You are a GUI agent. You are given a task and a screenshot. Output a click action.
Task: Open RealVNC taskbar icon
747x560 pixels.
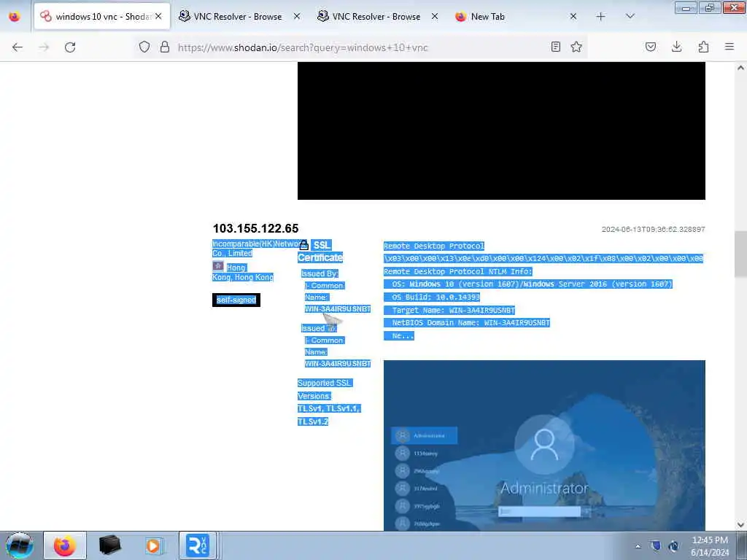point(197,545)
